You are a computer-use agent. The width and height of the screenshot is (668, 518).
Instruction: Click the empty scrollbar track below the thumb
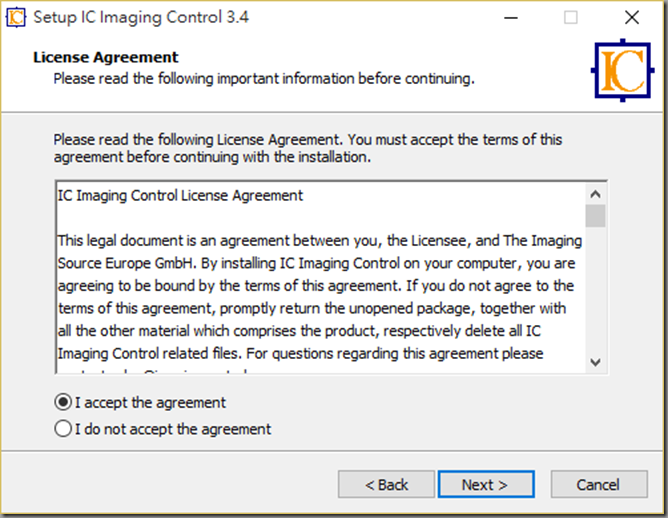pos(595,290)
